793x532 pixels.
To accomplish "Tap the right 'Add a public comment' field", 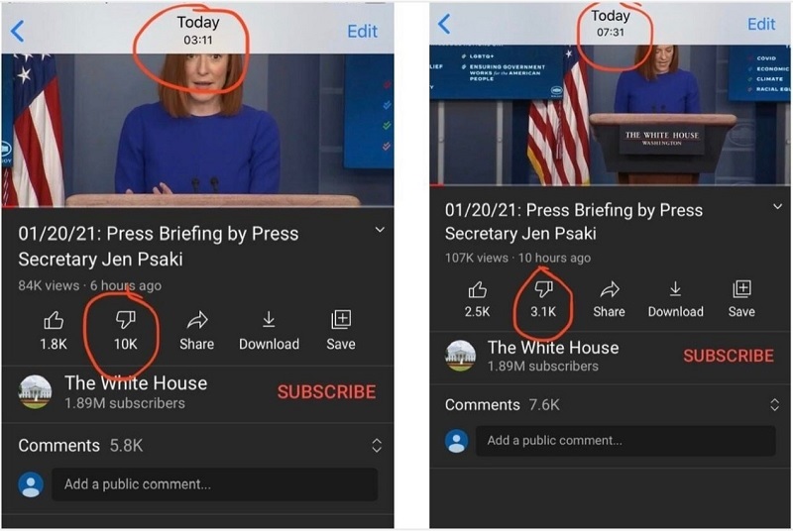I will [625, 441].
